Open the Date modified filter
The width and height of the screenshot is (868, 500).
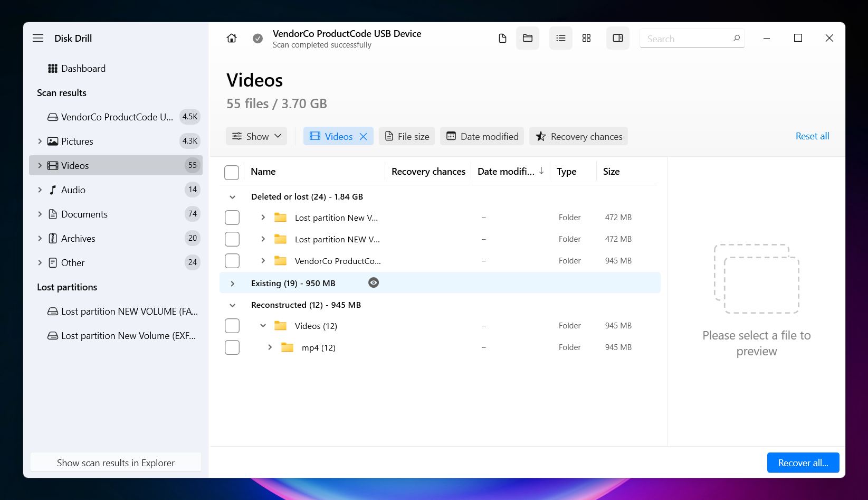pos(482,136)
